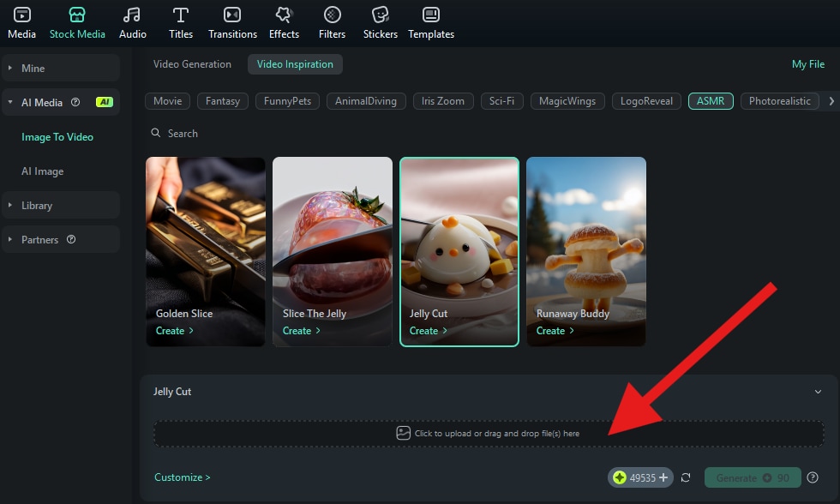Click Create on Golden Slice
Viewport: 840px width, 504px height.
click(175, 331)
